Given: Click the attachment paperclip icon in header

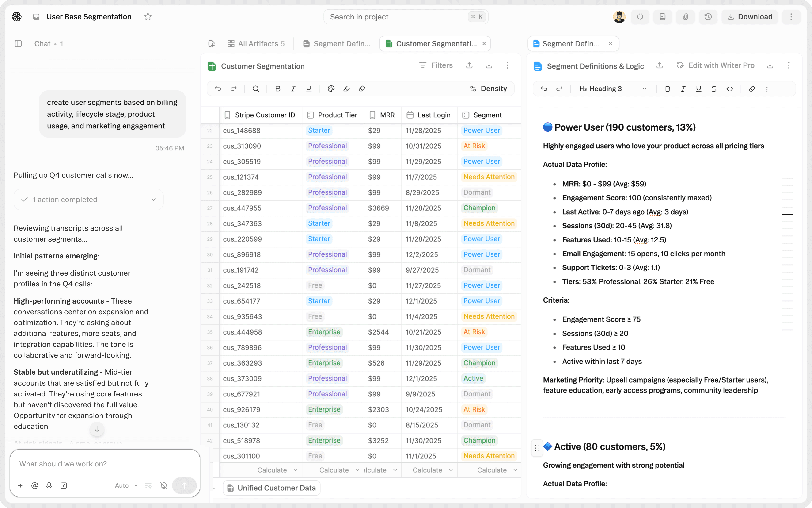Looking at the screenshot, I should [x=685, y=17].
